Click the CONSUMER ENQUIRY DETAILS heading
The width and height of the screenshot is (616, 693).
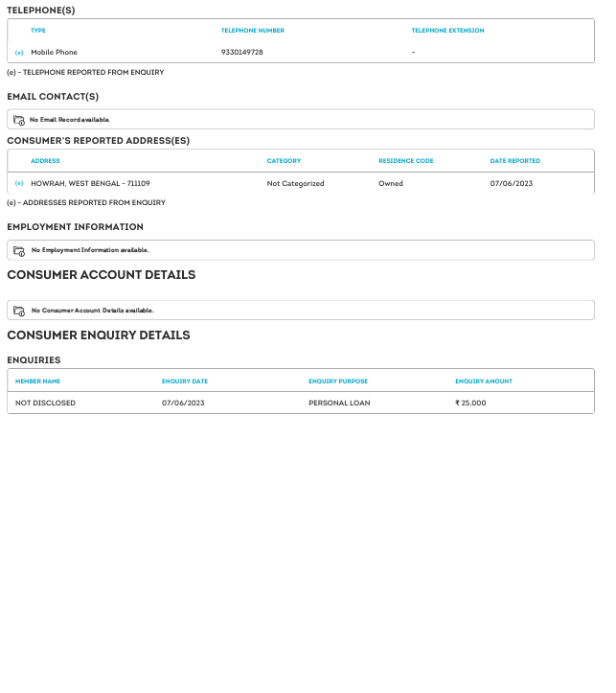[99, 335]
